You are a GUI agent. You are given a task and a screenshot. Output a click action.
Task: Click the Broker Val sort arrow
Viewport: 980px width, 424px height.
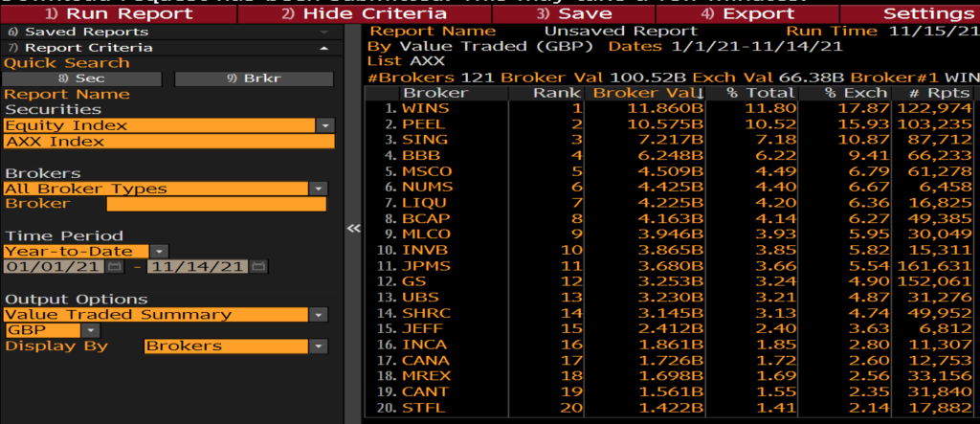click(701, 94)
